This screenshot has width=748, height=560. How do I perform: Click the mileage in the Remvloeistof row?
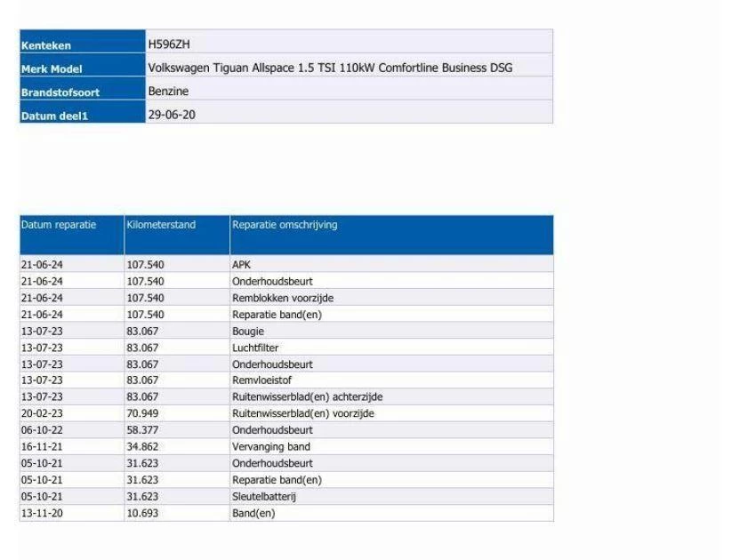tap(142, 380)
